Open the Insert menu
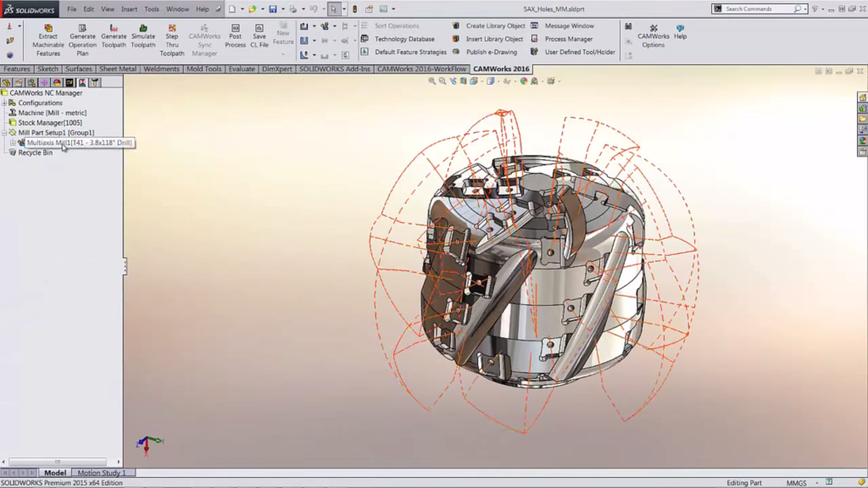This screenshot has height=488, width=868. [x=129, y=8]
